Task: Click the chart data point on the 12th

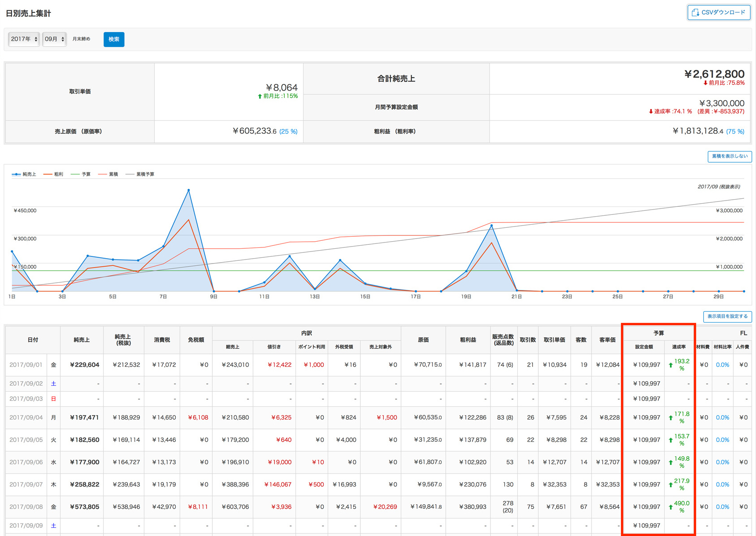Action: click(290, 256)
